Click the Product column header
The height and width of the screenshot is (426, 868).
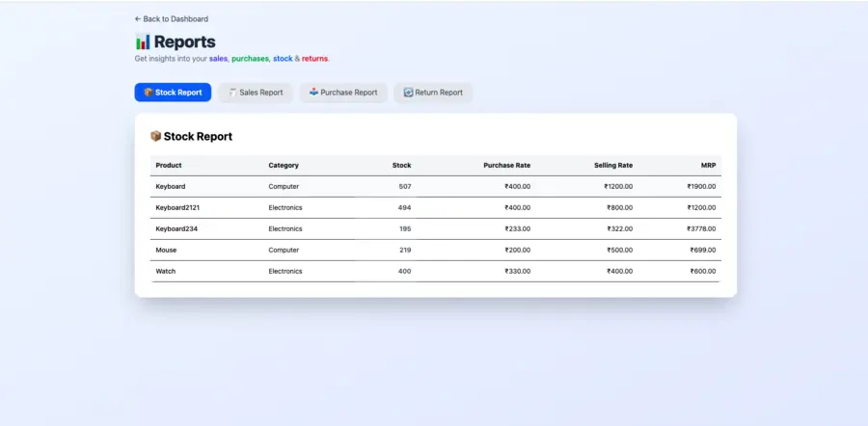pyautogui.click(x=169, y=166)
